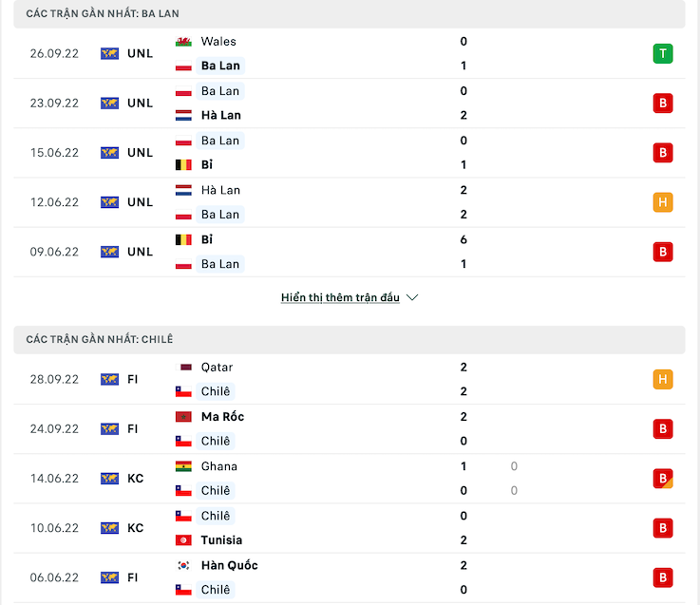700x605 pixels.
Task: Click the green T result badge for Wales match
Action: 663,53
